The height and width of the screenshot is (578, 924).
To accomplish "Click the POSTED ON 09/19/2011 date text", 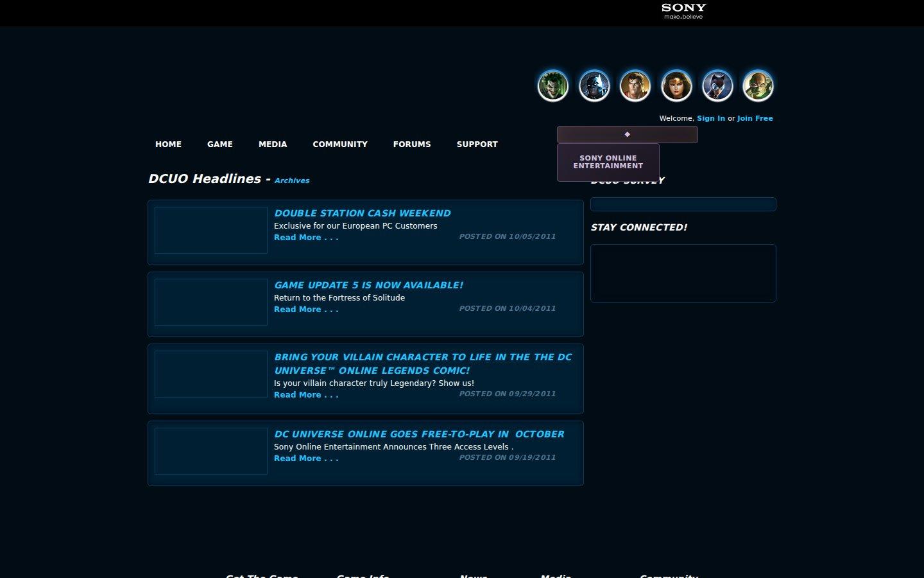I will tap(508, 457).
